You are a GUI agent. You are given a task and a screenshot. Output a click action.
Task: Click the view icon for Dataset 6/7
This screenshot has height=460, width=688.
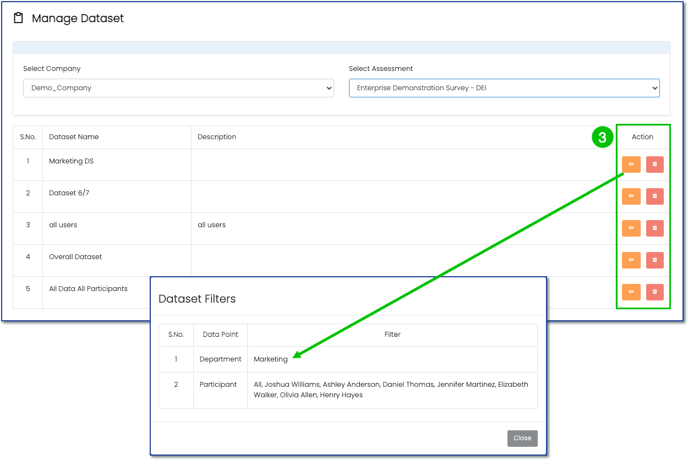(x=631, y=196)
